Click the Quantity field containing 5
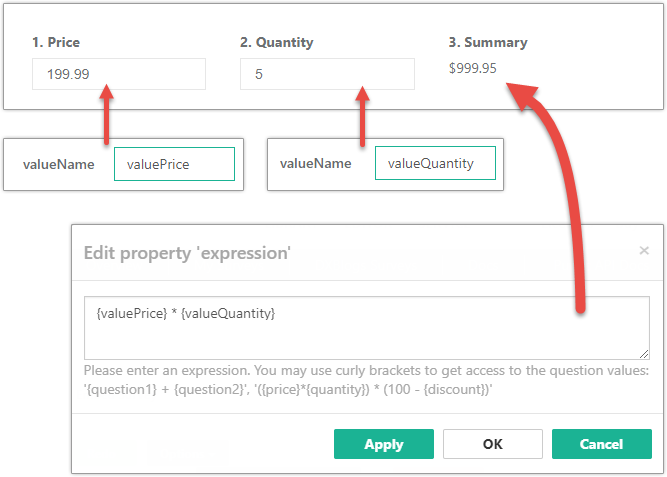The height and width of the screenshot is (477, 667). click(x=326, y=74)
